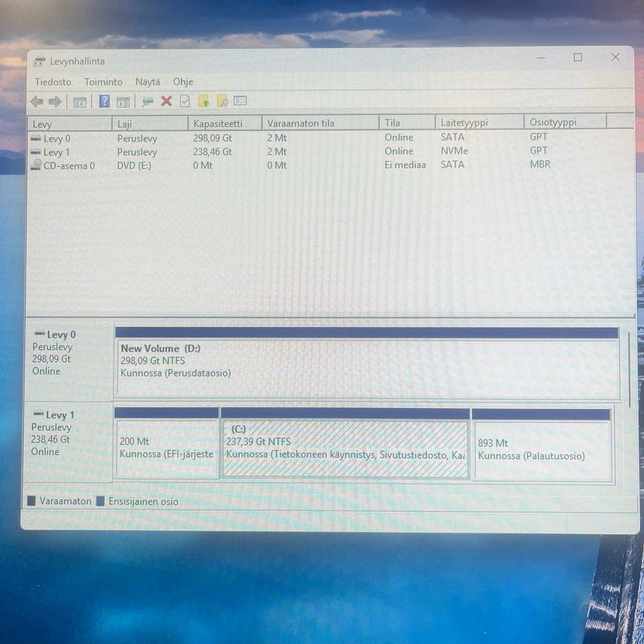
Task: Open the Näytä menu
Action: (x=148, y=82)
